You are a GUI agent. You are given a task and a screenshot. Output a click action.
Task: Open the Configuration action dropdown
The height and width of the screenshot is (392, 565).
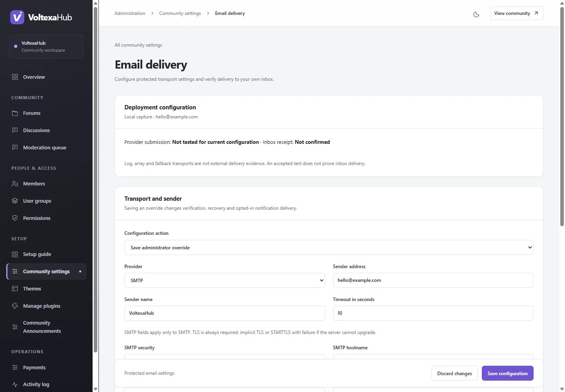coord(329,247)
